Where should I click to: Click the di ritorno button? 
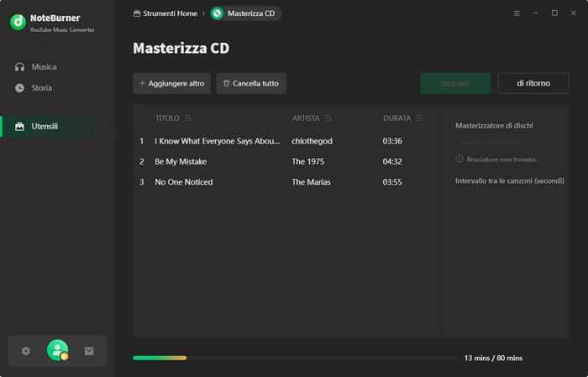tap(533, 83)
